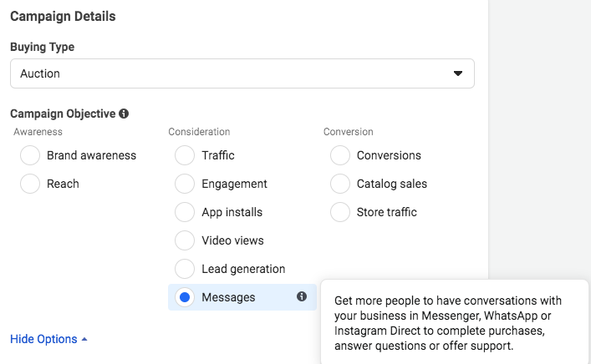This screenshot has width=591, height=364.
Task: Click the info icon beside Messages
Action: coord(302,296)
